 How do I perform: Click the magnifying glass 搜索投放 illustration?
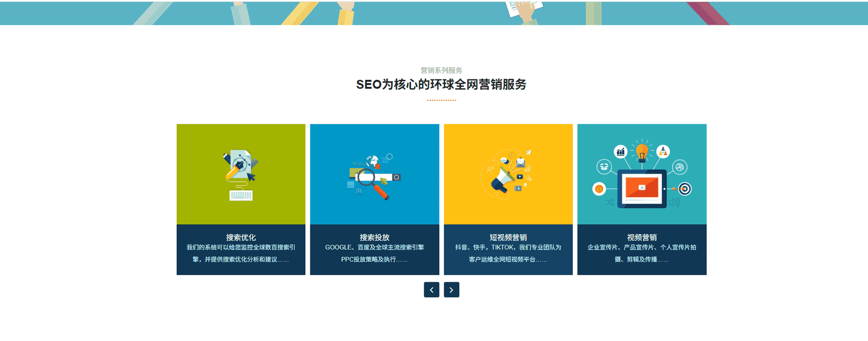(374, 175)
